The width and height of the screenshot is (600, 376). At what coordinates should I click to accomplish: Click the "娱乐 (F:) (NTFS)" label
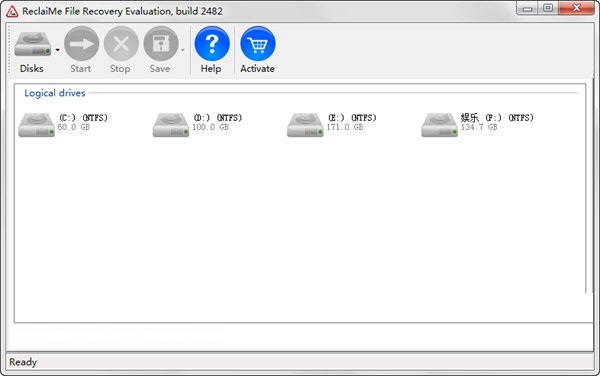[497, 117]
